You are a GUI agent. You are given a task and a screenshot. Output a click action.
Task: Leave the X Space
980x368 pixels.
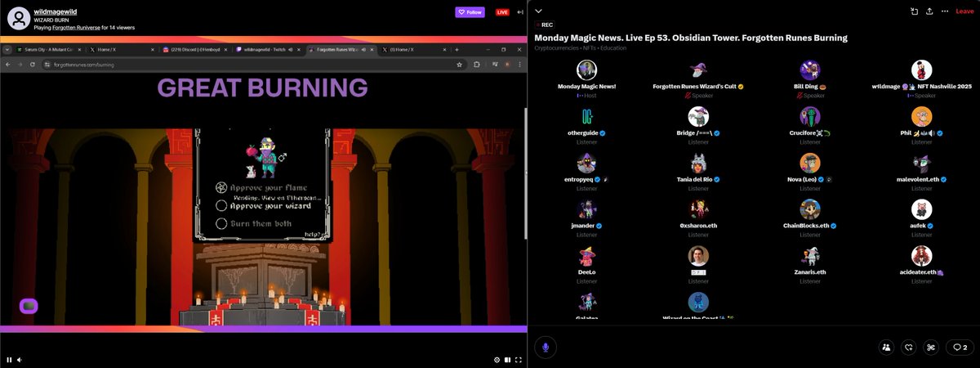965,11
